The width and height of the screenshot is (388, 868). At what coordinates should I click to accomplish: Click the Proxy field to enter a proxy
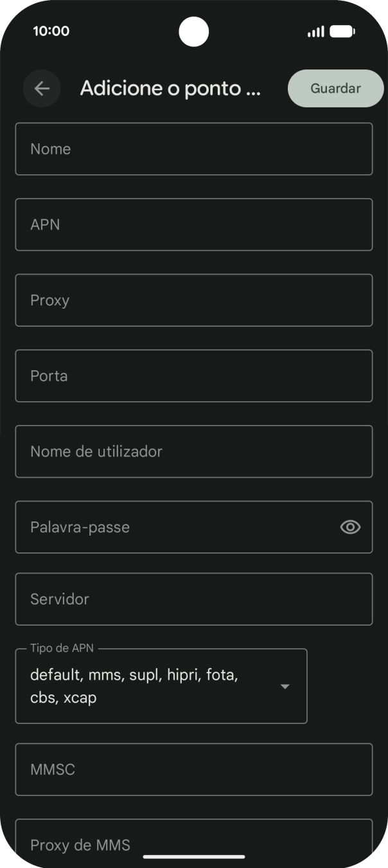[x=193, y=300]
